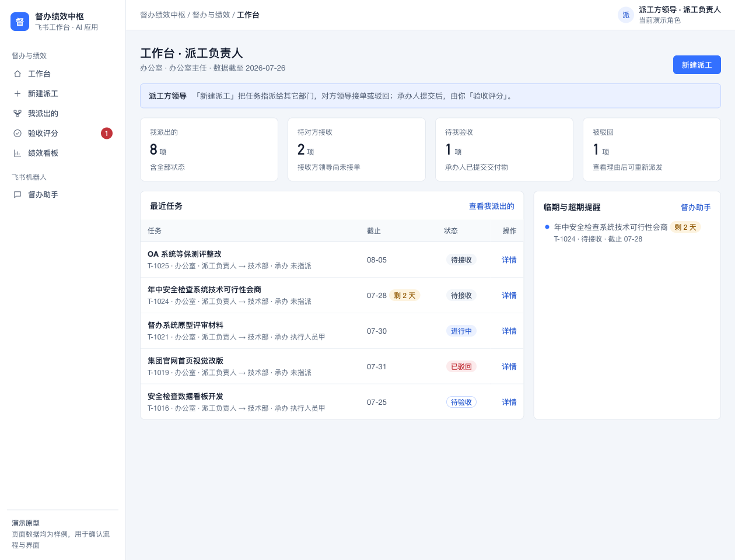This screenshot has width=735, height=560.
Task: Click the chat bubble icon beside 督办助手
Action: pos(17,195)
